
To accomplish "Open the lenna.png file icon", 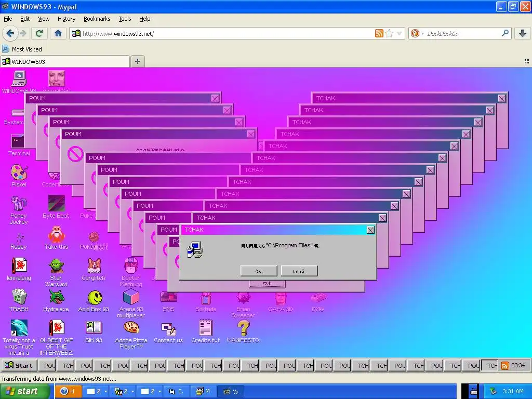I will [x=19, y=265].
